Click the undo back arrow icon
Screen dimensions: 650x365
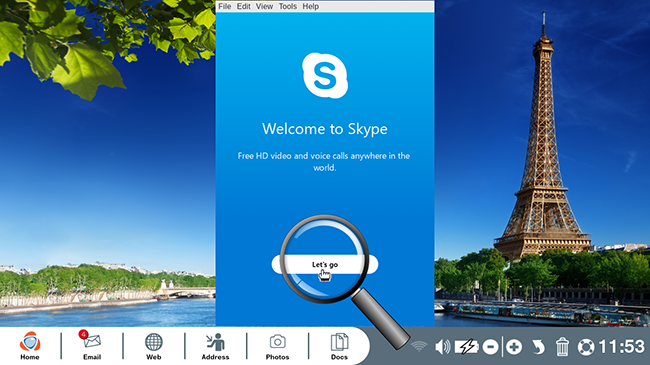click(538, 347)
